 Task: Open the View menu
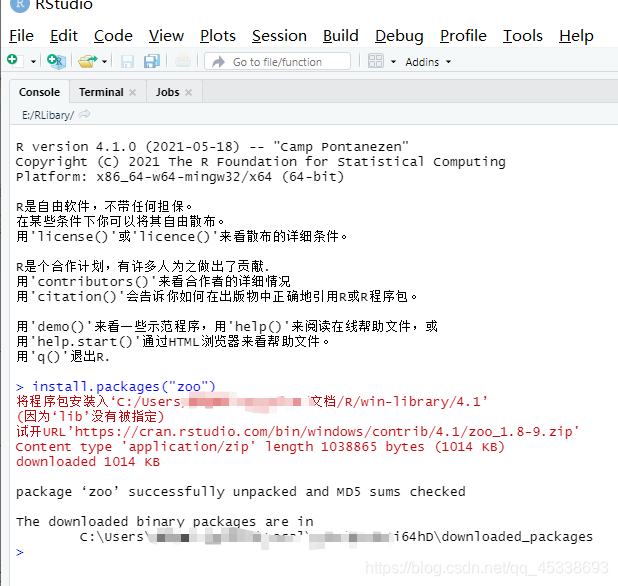pyautogui.click(x=166, y=36)
